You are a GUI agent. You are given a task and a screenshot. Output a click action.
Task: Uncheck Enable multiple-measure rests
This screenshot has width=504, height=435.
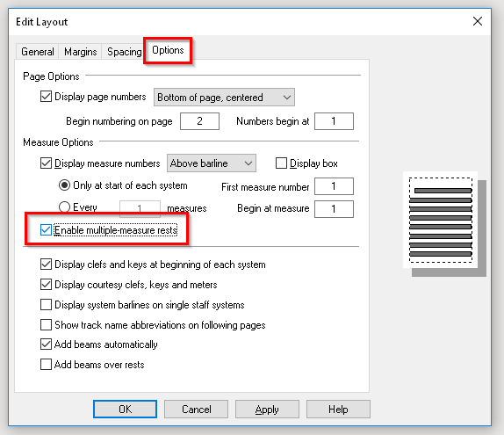point(46,230)
